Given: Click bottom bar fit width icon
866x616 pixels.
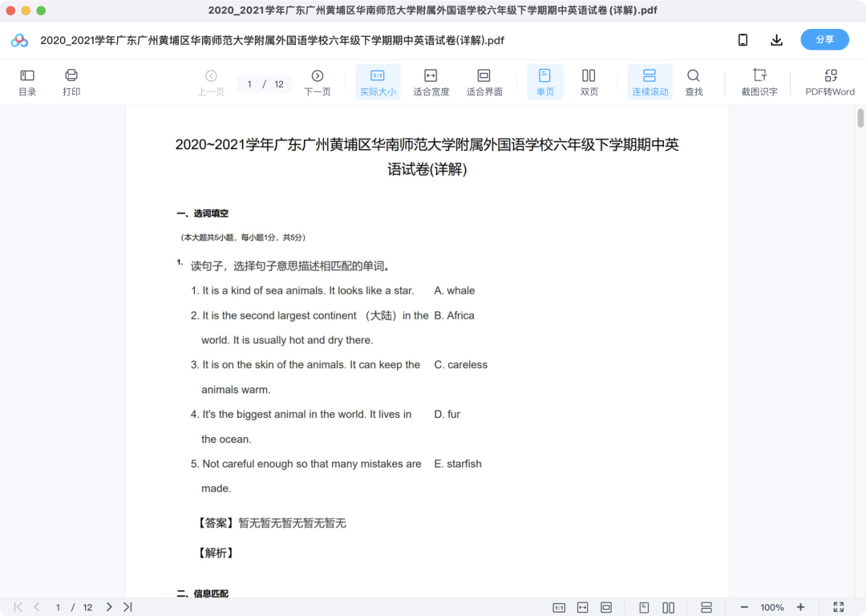Looking at the screenshot, I should pos(583,608).
